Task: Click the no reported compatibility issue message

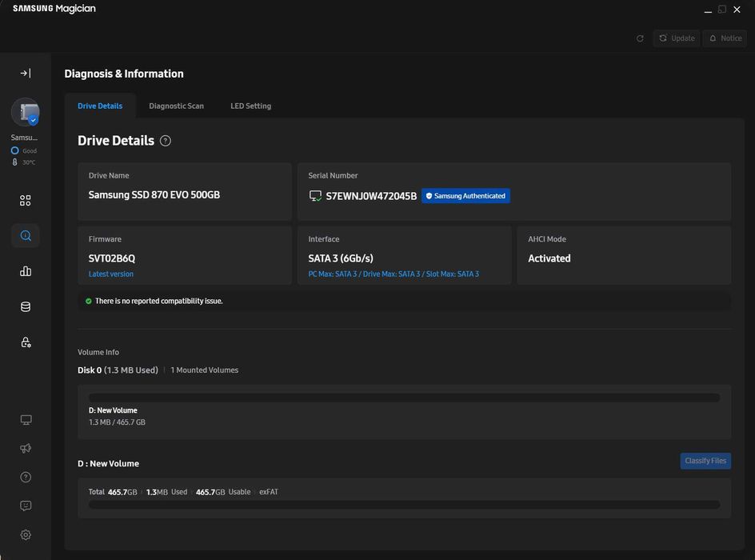Action: pyautogui.click(x=158, y=301)
